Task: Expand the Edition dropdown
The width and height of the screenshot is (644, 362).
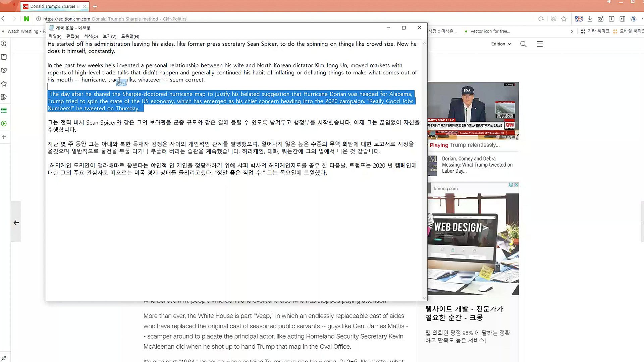Action: [x=501, y=44]
